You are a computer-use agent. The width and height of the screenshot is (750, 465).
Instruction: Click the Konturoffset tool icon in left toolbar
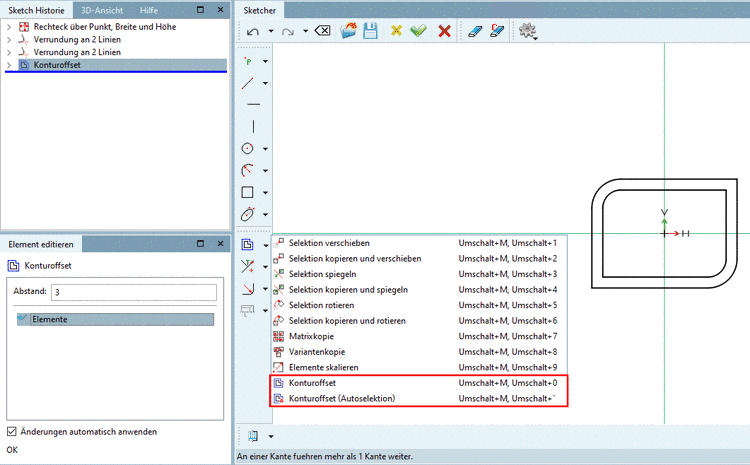[247, 244]
